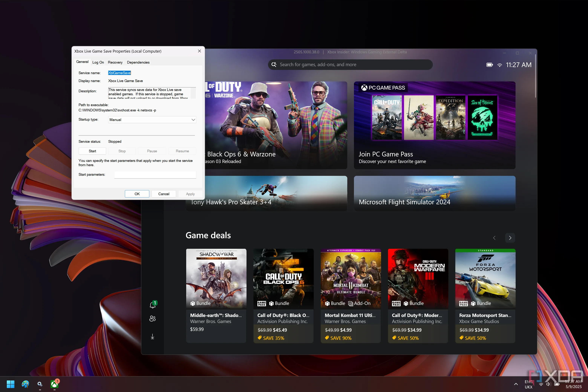The width and height of the screenshot is (588, 392).
Task: Click the Wi-Fi icon in system tray
Action: [541, 384]
